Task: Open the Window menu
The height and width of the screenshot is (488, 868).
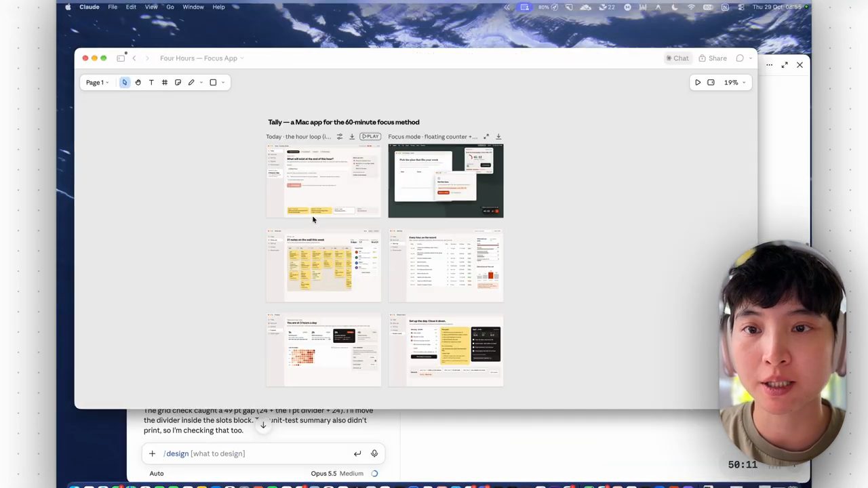Action: (x=193, y=7)
